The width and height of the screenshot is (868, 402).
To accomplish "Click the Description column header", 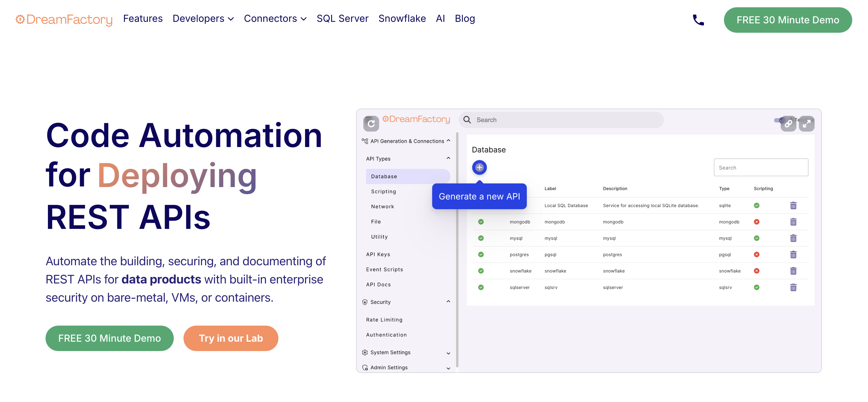I will point(615,189).
